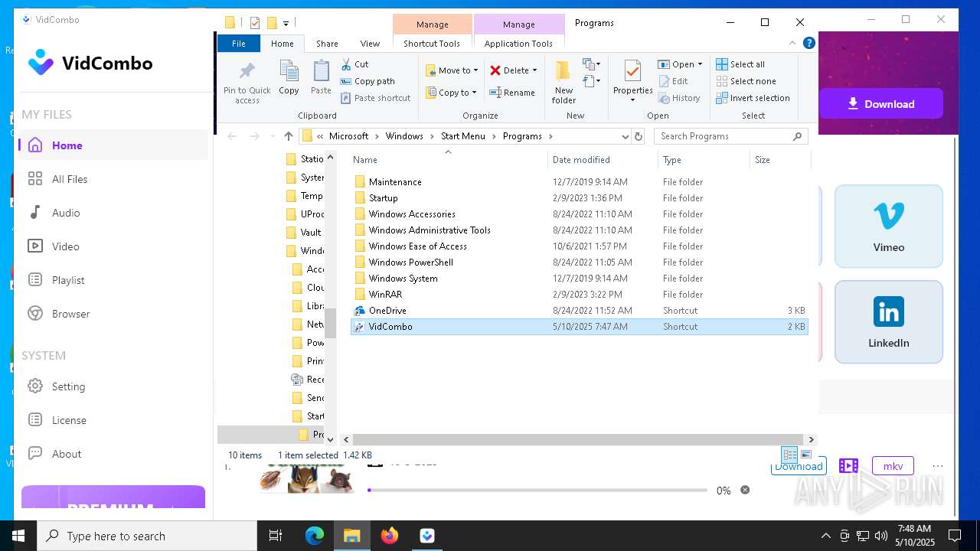This screenshot has width=980, height=551.
Task: Open Windows Start button
Action: click(x=18, y=536)
